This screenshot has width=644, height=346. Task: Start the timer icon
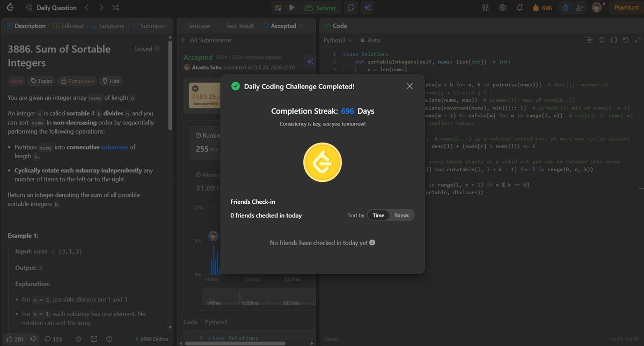tap(565, 8)
